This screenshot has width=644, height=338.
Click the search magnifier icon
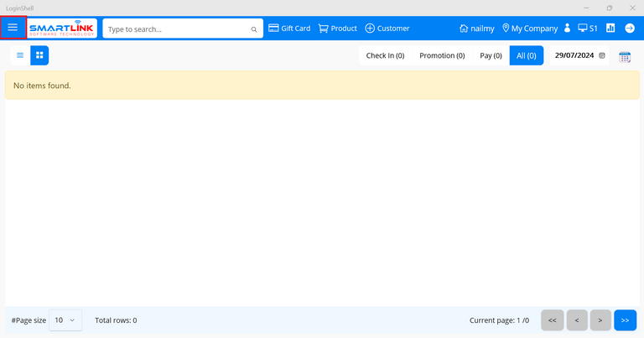[254, 29]
